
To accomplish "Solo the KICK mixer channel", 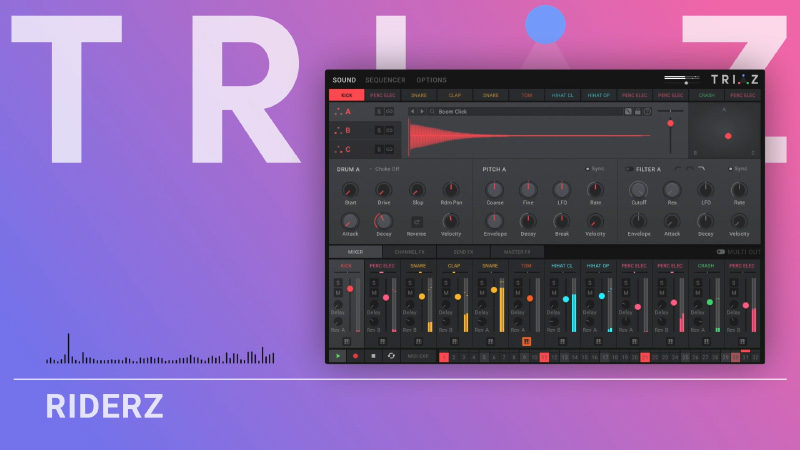I will click(x=338, y=283).
